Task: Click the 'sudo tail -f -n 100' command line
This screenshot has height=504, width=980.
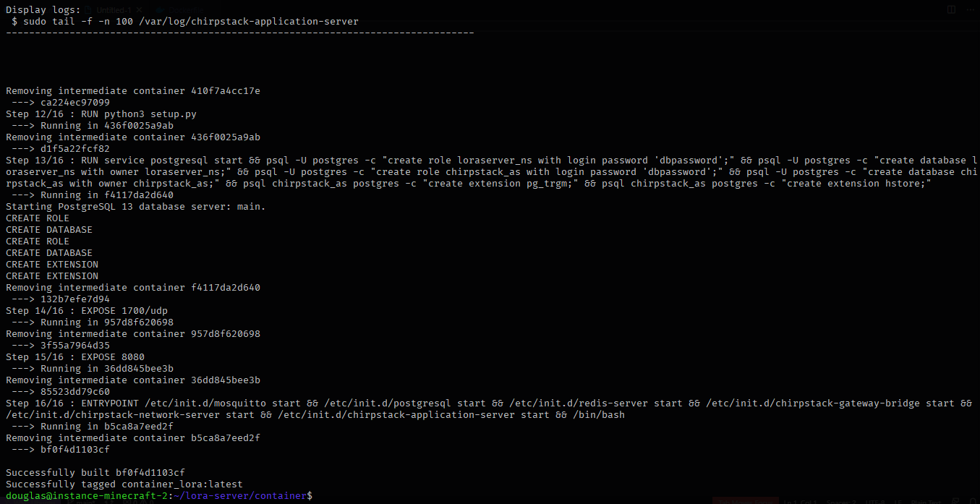Action: pos(185,21)
